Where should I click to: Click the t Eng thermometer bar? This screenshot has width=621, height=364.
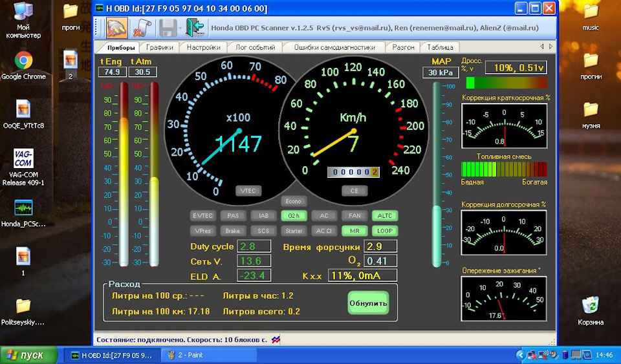(x=124, y=174)
